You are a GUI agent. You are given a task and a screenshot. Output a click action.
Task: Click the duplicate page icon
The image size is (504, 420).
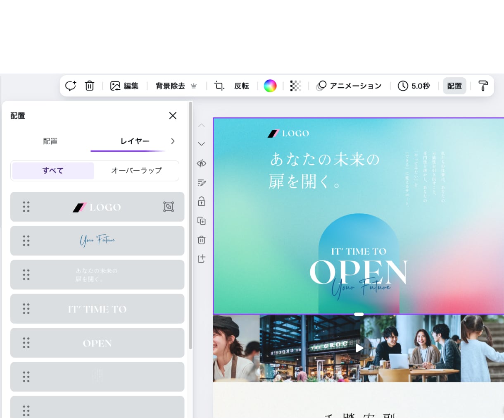coord(202,221)
